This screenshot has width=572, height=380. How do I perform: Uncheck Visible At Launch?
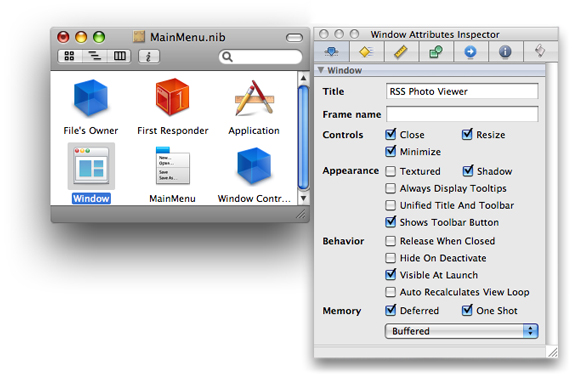(390, 274)
